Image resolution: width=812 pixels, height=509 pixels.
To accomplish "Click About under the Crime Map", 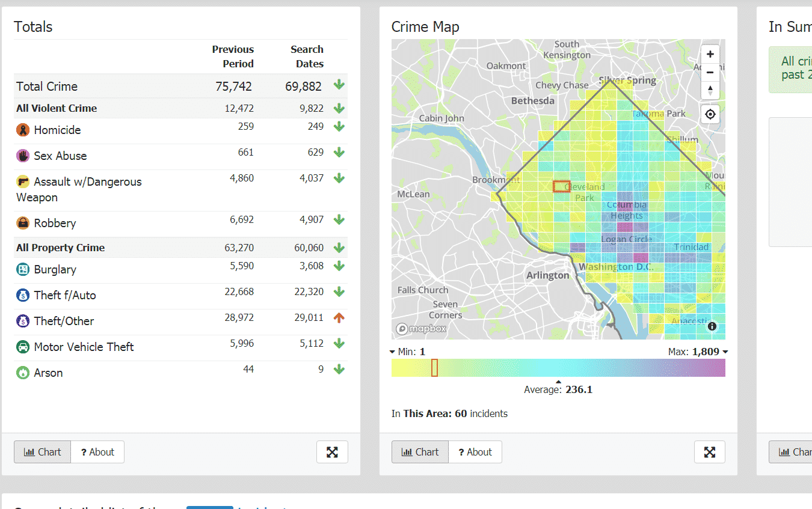I will (475, 451).
